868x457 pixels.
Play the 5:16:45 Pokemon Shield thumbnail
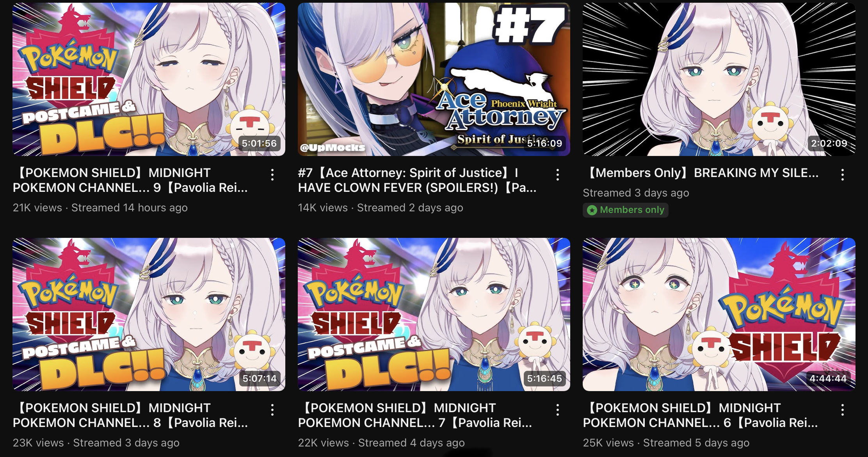click(434, 314)
